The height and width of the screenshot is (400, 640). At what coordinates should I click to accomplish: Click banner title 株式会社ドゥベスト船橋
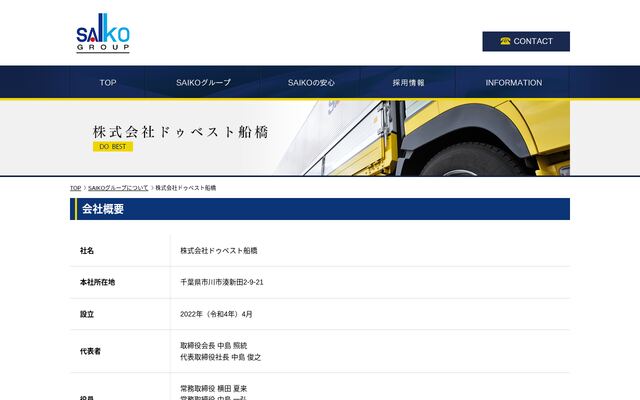180,132
